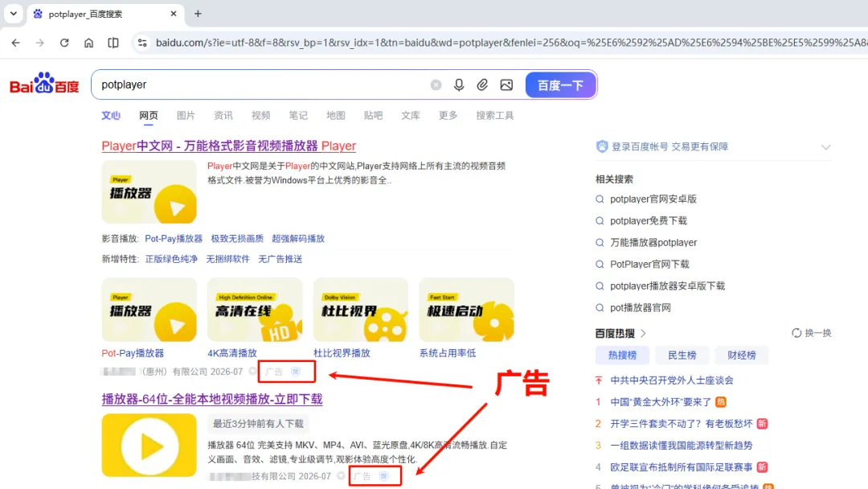
Task: Select the 网页 tab
Action: click(x=149, y=115)
